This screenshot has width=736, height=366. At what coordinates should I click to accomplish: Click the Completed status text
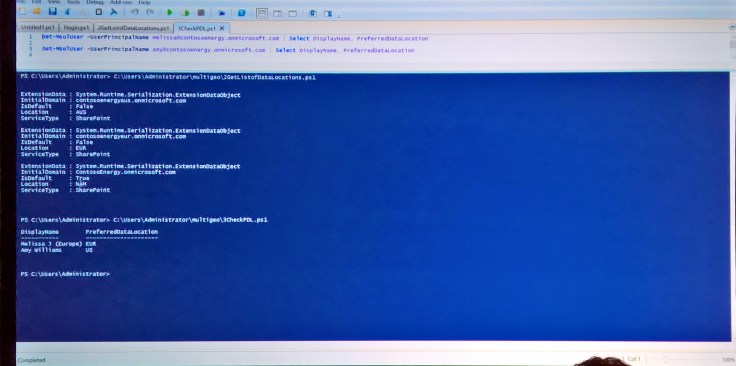(x=31, y=360)
